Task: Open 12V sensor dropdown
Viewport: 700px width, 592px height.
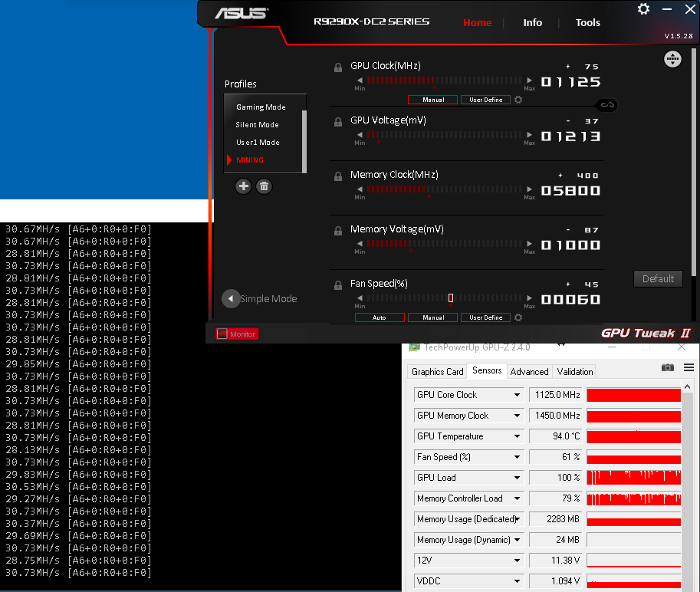Action: (x=517, y=561)
